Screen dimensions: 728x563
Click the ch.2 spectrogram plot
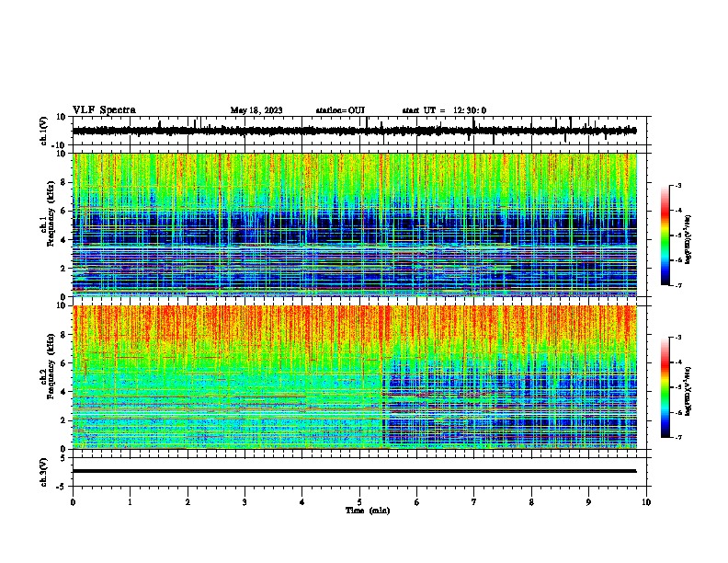355,377
